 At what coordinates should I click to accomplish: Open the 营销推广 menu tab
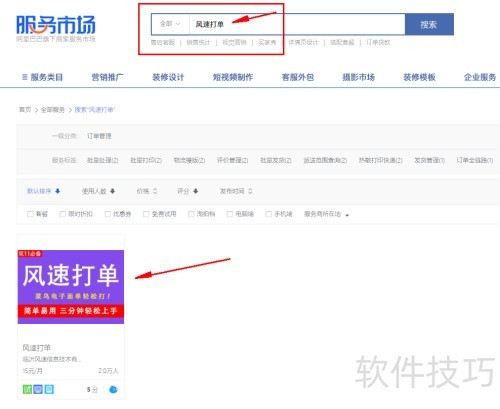107,77
